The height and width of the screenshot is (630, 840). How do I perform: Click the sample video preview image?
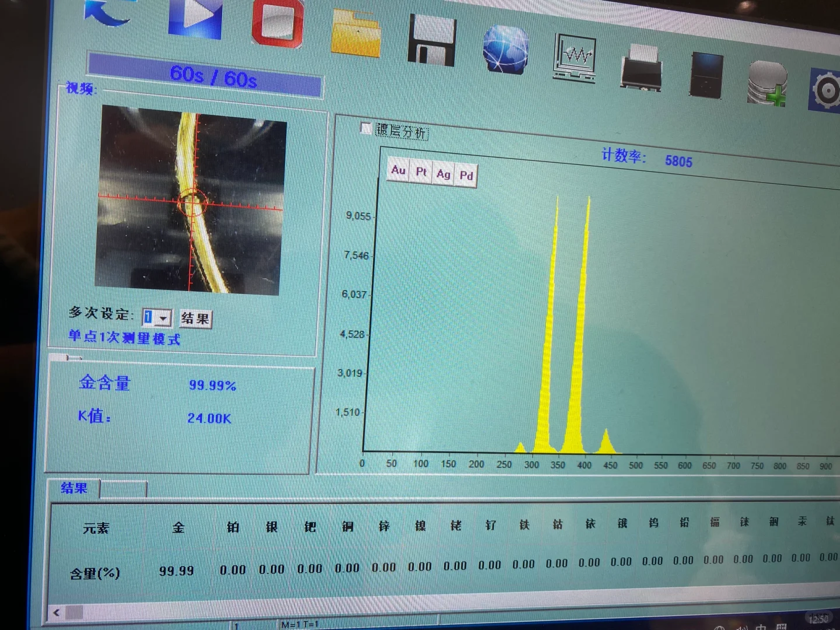pyautogui.click(x=191, y=200)
